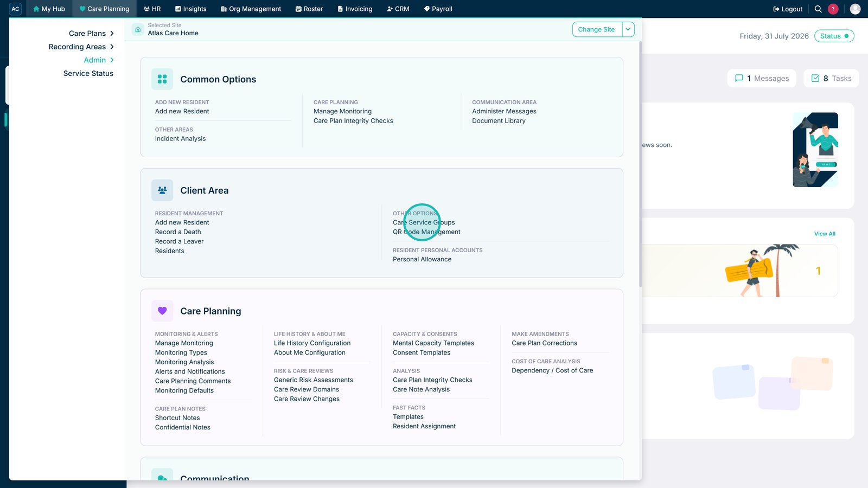Click the Common Options grid icon
868x488 pixels.
point(162,79)
